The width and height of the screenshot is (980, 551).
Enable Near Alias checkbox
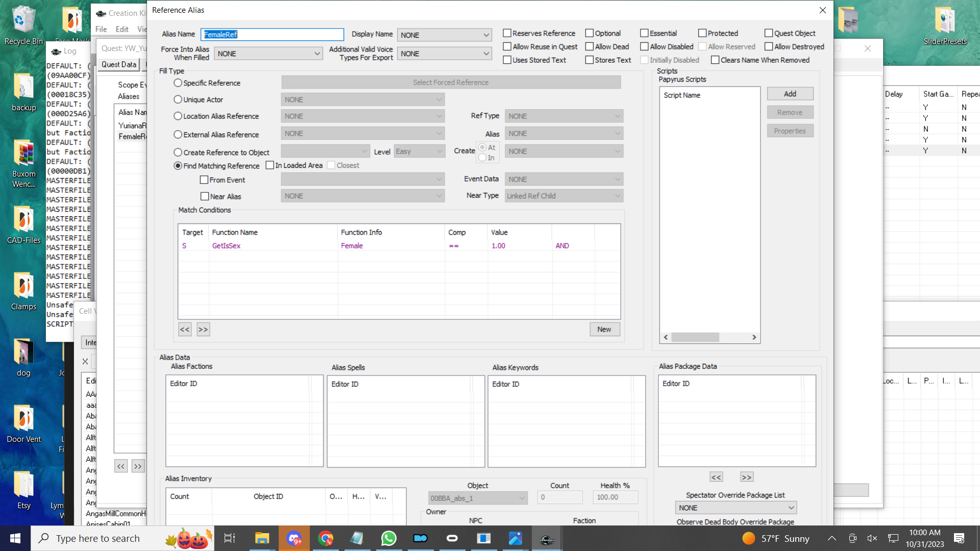pyautogui.click(x=205, y=196)
